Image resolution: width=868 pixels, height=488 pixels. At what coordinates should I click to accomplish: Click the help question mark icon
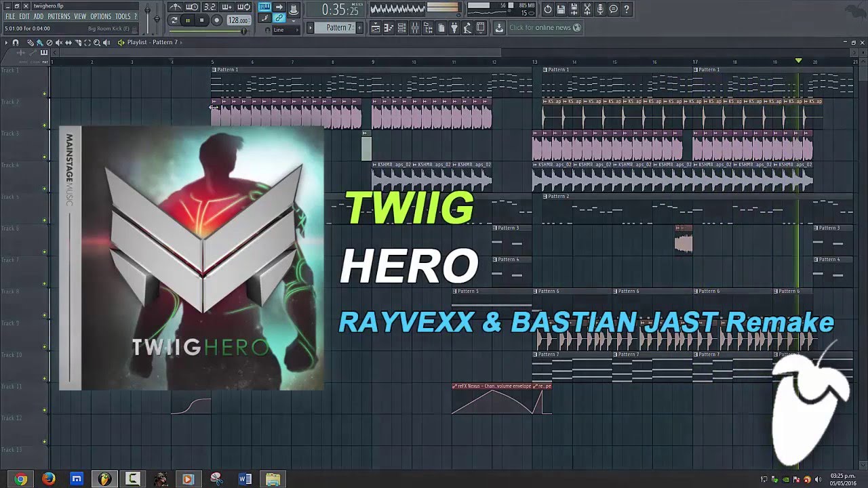(627, 9)
